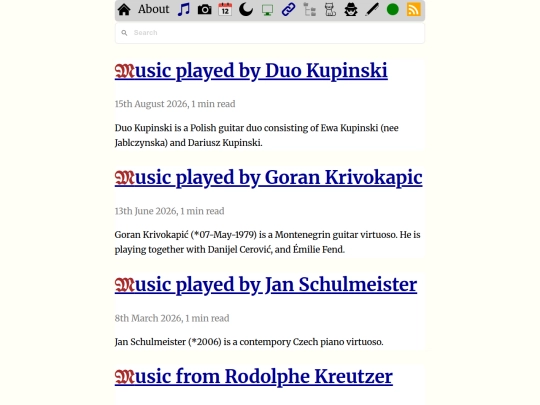Open 'Music from Rodolphe Kreutzer' article
The image size is (540, 405).
click(x=253, y=376)
